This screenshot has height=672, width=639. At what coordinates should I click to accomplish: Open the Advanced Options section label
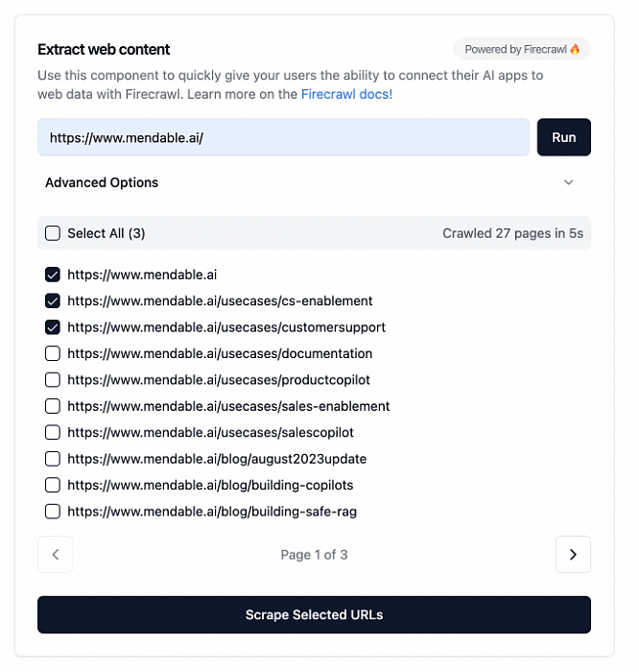[x=102, y=182]
